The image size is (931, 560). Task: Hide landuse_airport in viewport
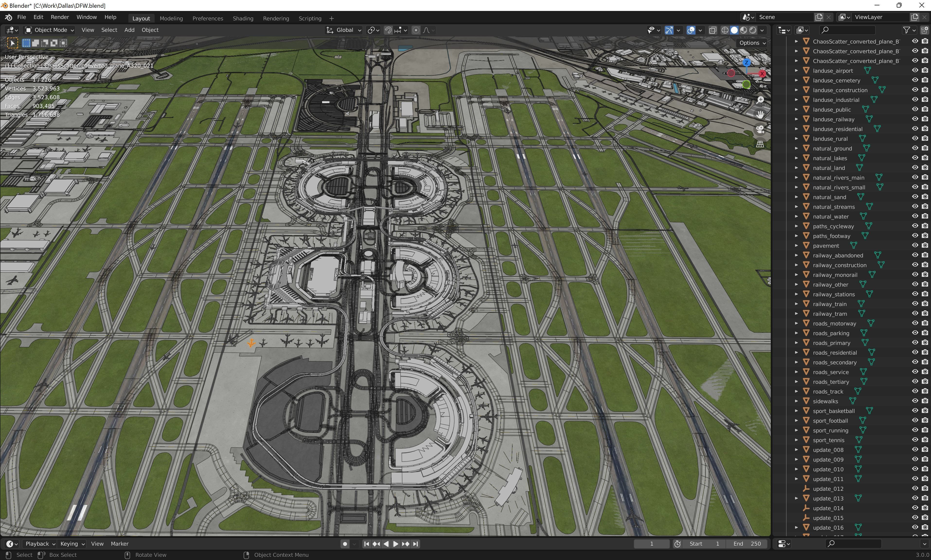coord(915,70)
